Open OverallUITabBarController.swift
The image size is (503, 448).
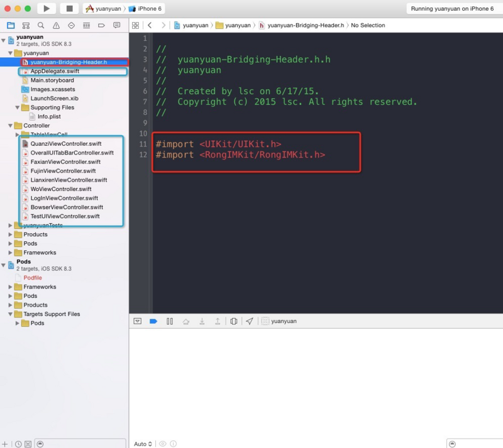click(64, 153)
